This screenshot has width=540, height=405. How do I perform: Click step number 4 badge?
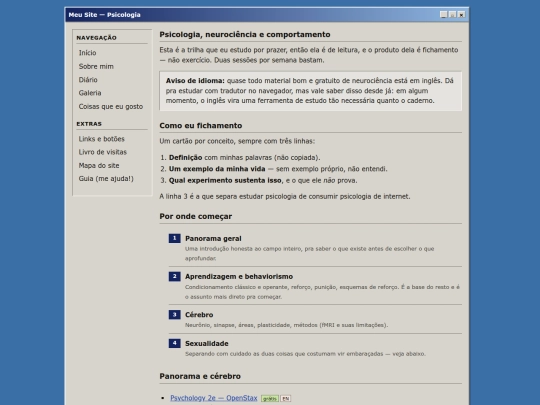(x=175, y=343)
